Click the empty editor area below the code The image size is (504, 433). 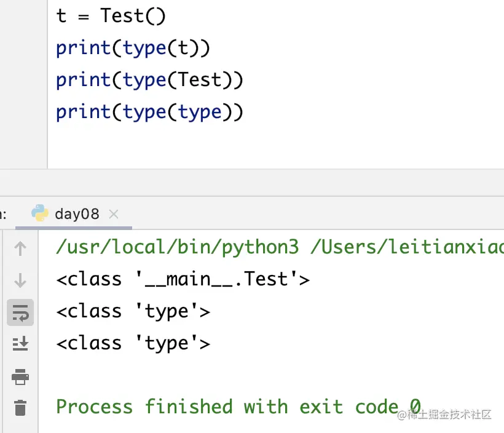coord(277,145)
